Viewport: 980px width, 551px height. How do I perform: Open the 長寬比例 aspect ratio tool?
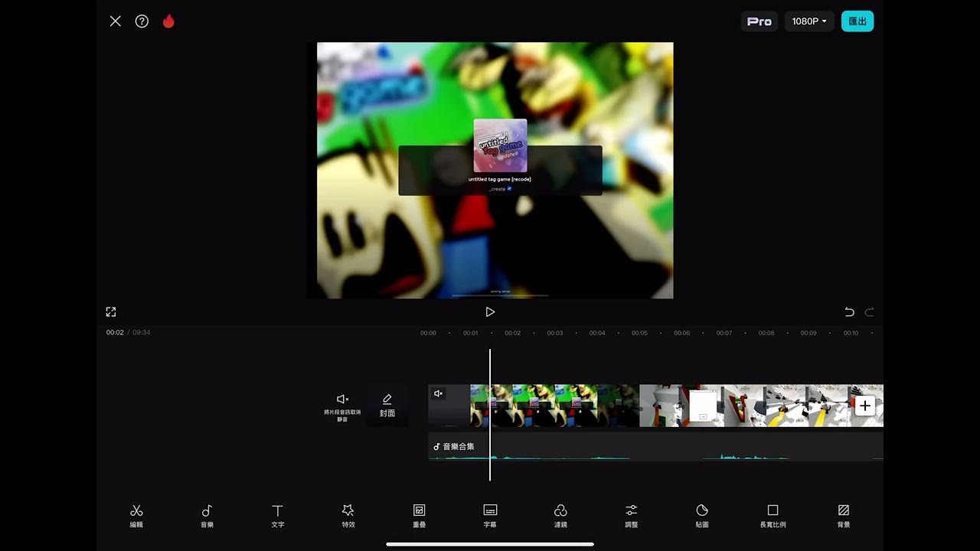click(x=773, y=516)
